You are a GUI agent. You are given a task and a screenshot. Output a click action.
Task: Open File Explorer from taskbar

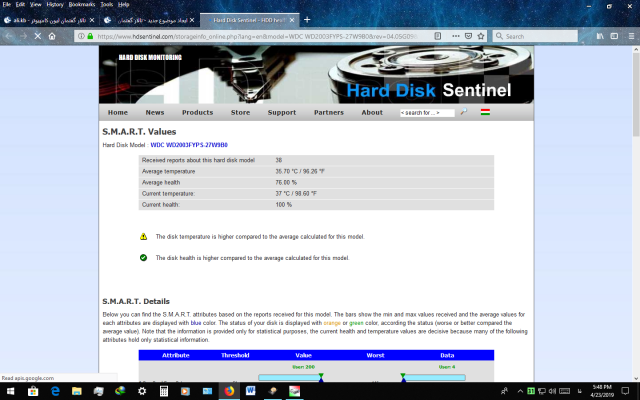click(76, 391)
